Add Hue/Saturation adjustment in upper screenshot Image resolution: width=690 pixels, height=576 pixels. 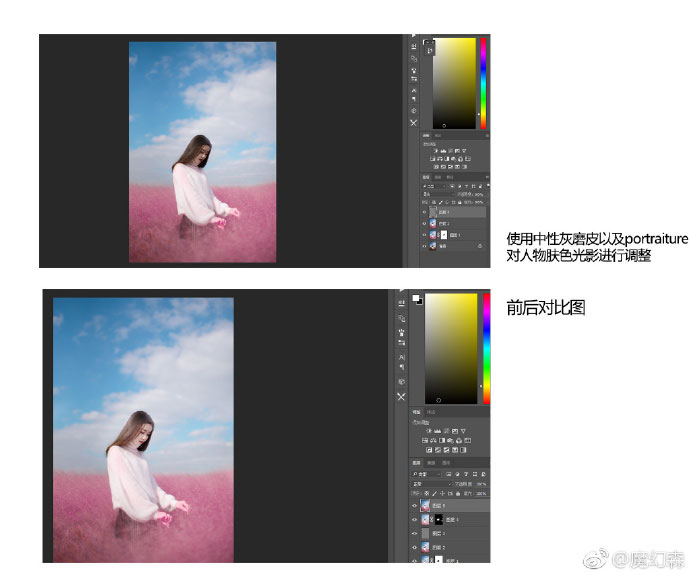point(433,159)
